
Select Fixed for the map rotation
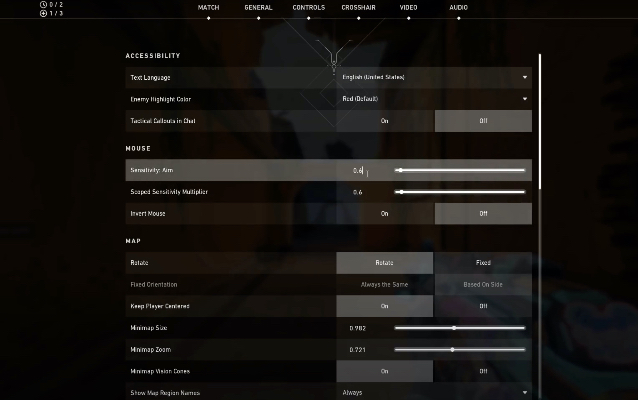point(483,263)
